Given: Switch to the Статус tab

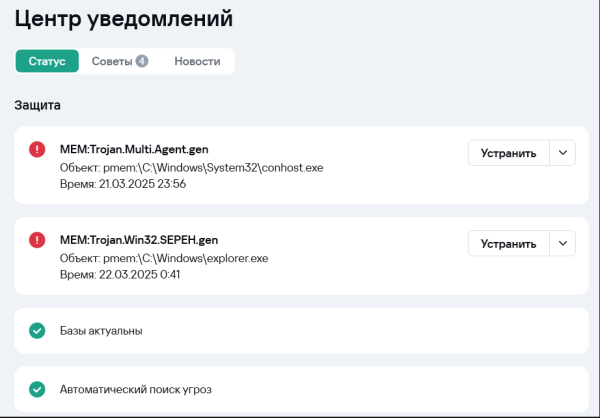Looking at the screenshot, I should (x=47, y=61).
